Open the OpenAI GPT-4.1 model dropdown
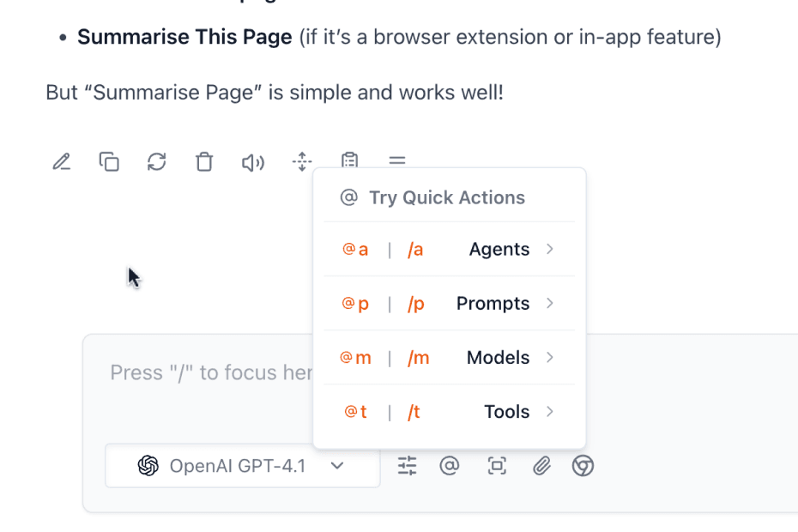798x532 pixels. pyautogui.click(x=242, y=466)
